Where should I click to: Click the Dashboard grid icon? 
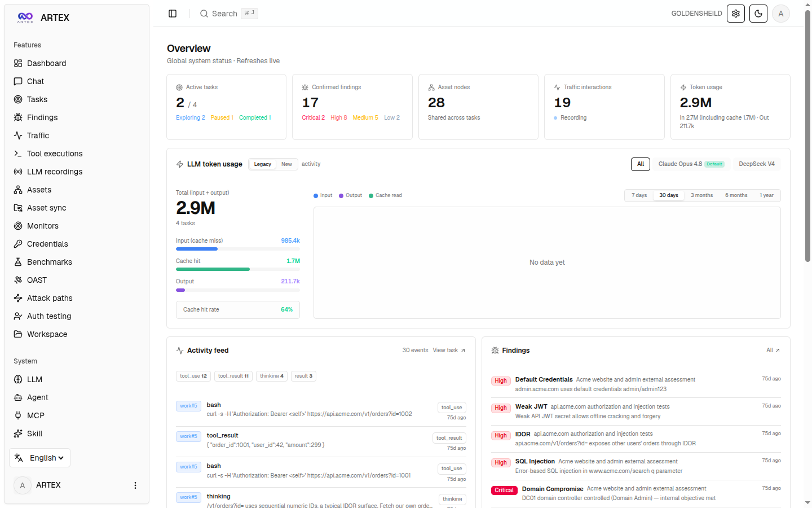[x=18, y=63]
